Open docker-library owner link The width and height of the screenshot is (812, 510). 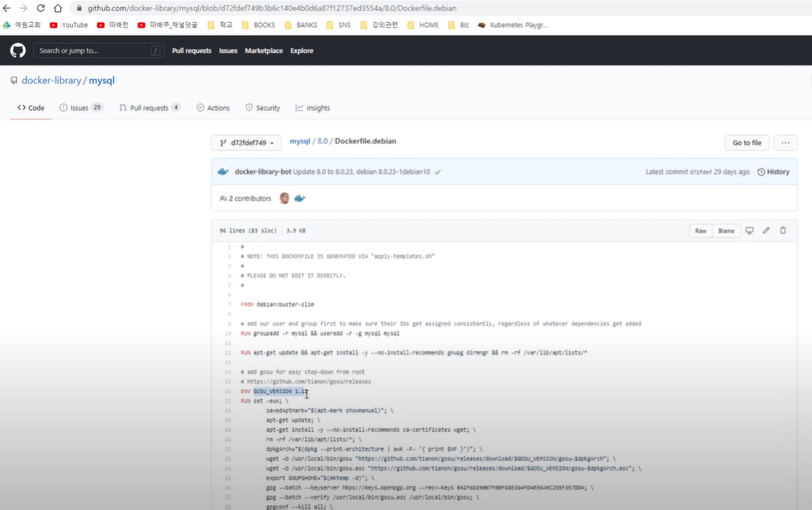click(x=51, y=81)
